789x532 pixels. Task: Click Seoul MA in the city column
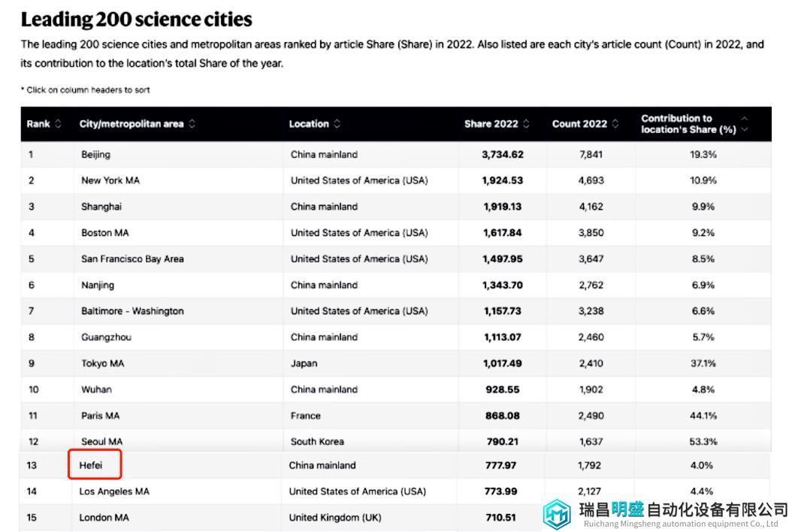(101, 441)
